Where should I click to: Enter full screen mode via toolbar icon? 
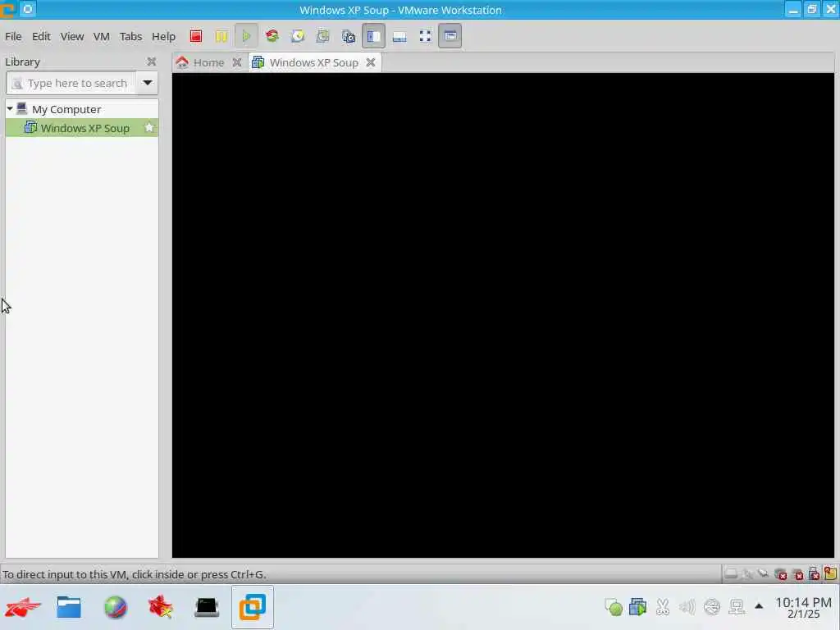tap(425, 36)
